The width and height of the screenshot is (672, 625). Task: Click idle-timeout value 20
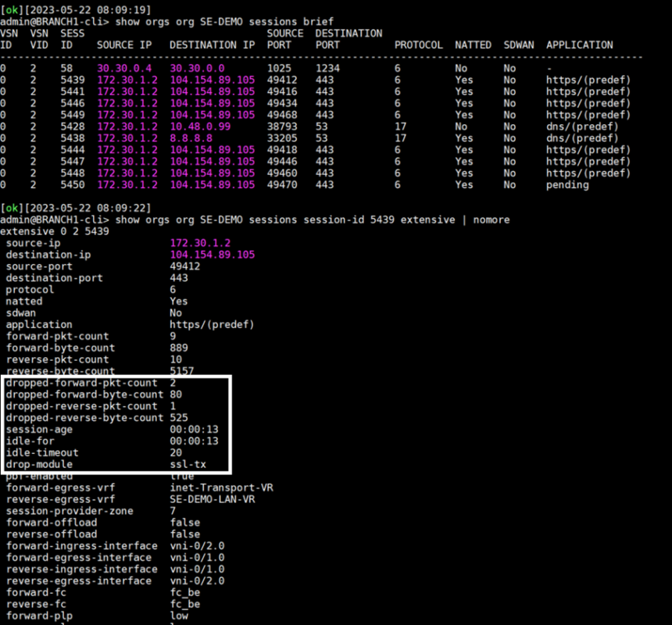click(x=176, y=452)
